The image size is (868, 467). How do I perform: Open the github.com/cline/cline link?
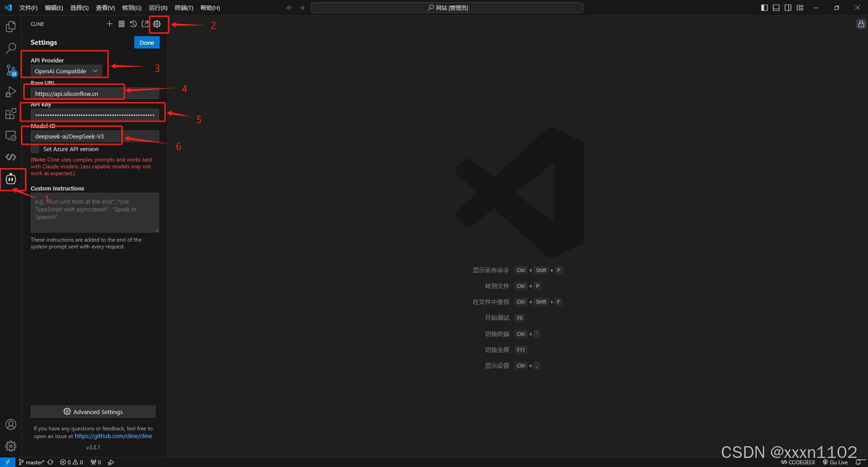point(113,436)
